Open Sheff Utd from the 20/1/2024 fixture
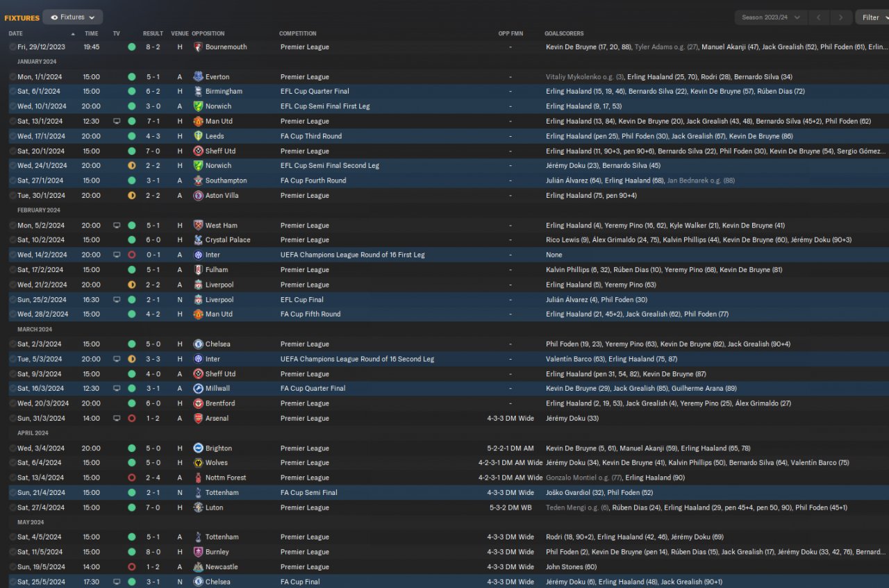Viewport: 889px width, 588px height. (220, 151)
